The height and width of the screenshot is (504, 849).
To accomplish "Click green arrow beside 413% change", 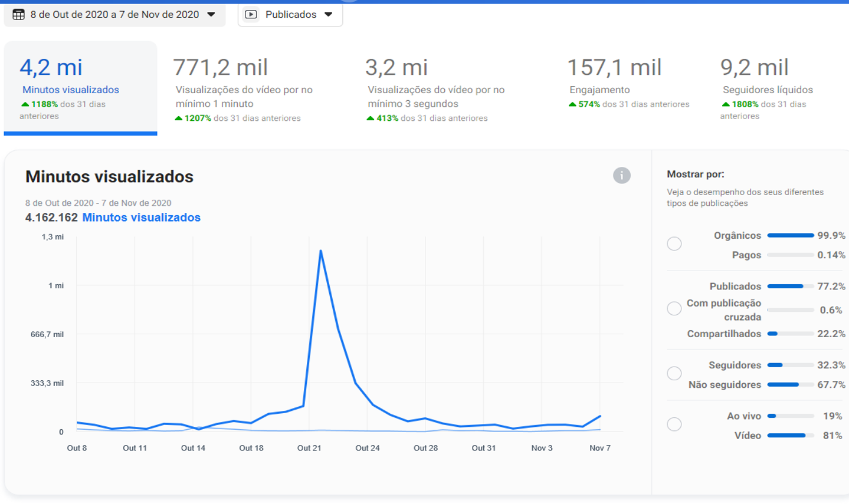I will click(x=371, y=118).
